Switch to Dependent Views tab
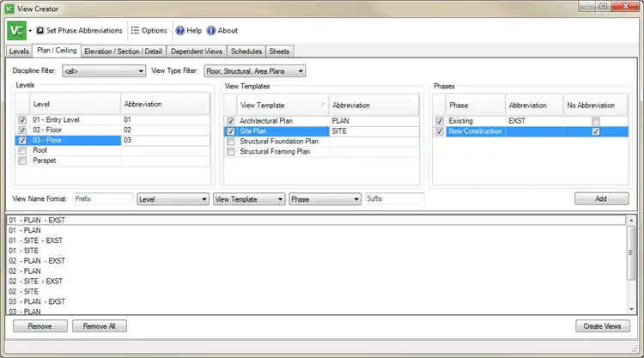This screenshot has height=358, width=644. tap(197, 52)
